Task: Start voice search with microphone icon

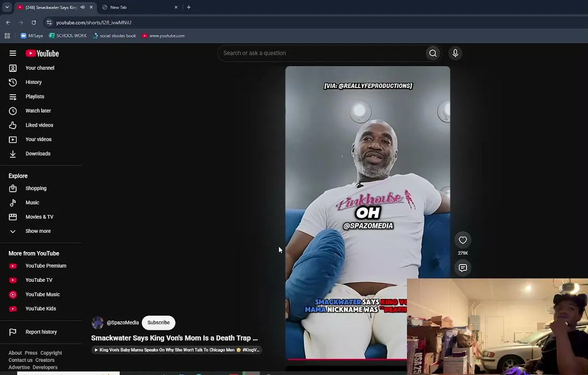Action: click(455, 53)
